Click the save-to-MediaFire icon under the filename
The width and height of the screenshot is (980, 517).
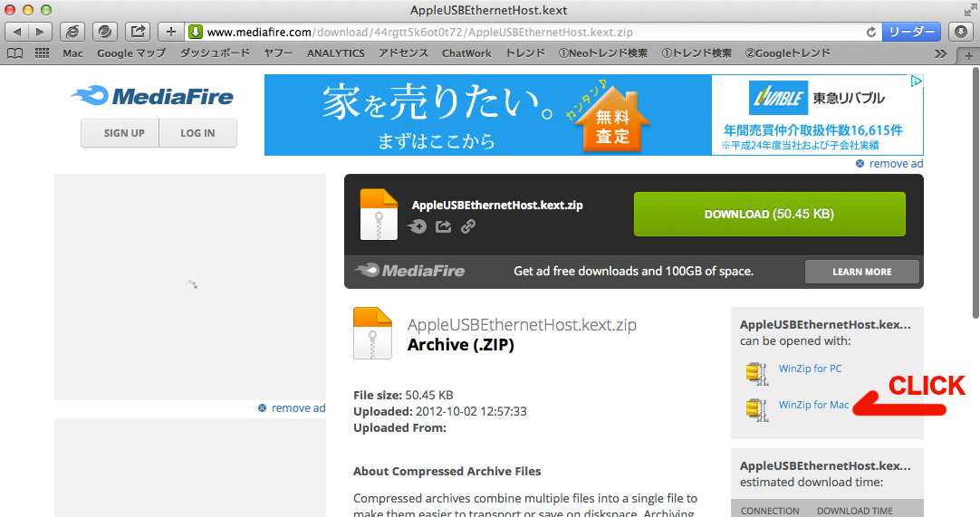417,226
